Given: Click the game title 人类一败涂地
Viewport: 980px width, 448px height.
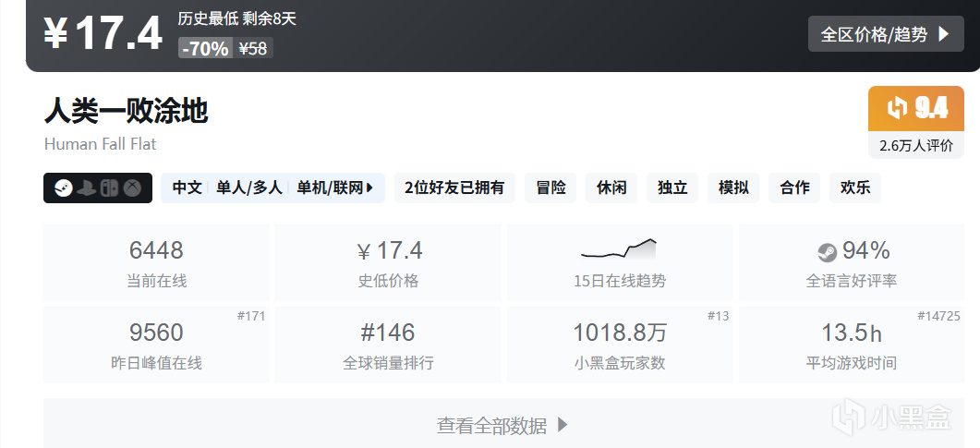Looking at the screenshot, I should coord(127,111).
